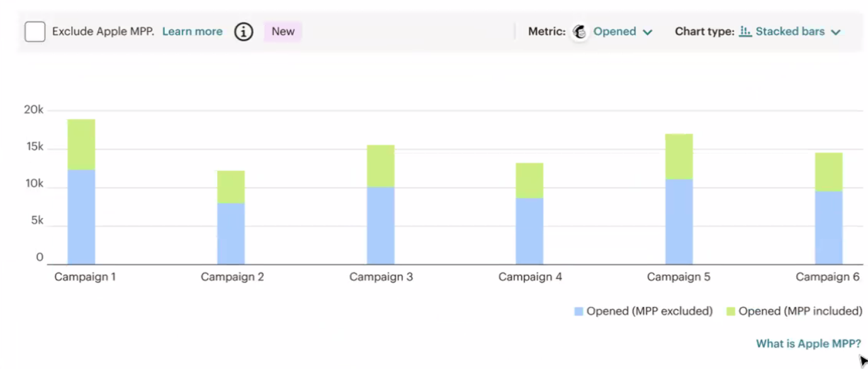Click the Campaign 2 axis label
The width and height of the screenshot is (868, 369).
[232, 277]
